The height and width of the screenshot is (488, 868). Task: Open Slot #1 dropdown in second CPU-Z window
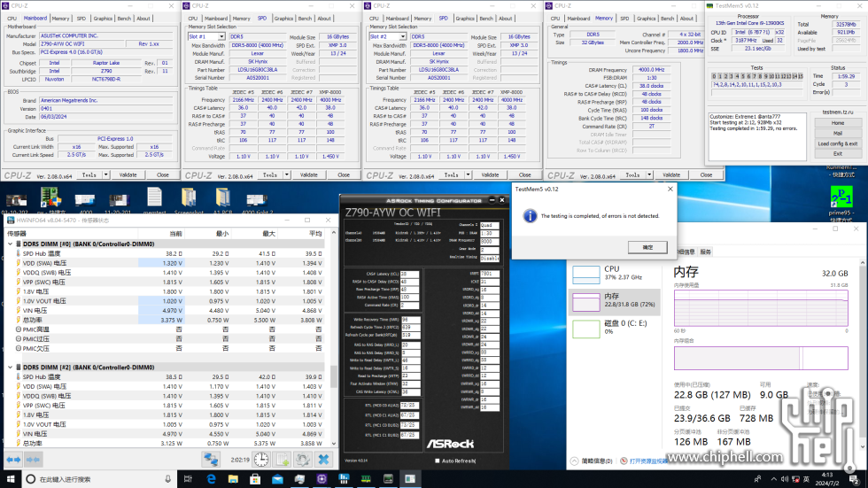click(221, 36)
